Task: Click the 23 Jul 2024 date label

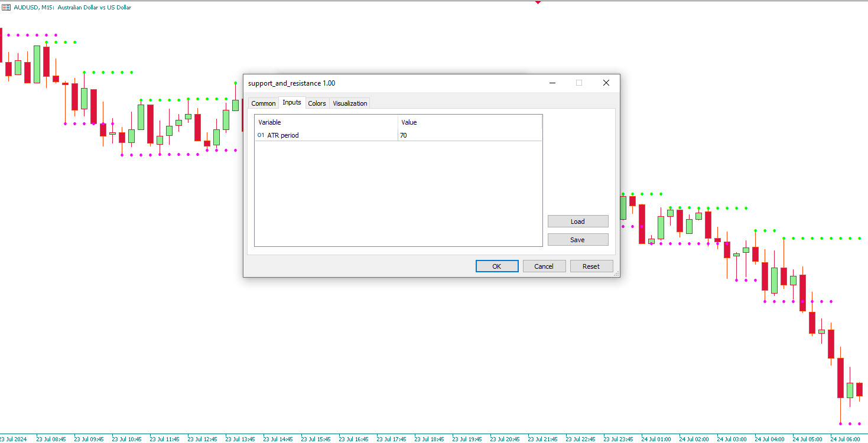Action: pyautogui.click(x=13, y=439)
